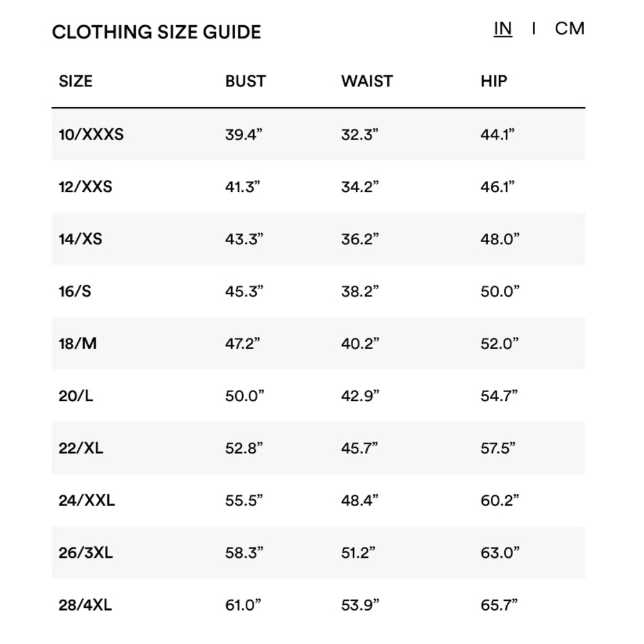Image resolution: width=644 pixels, height=644 pixels.
Task: Click the WAIST column header
Action: [367, 81]
